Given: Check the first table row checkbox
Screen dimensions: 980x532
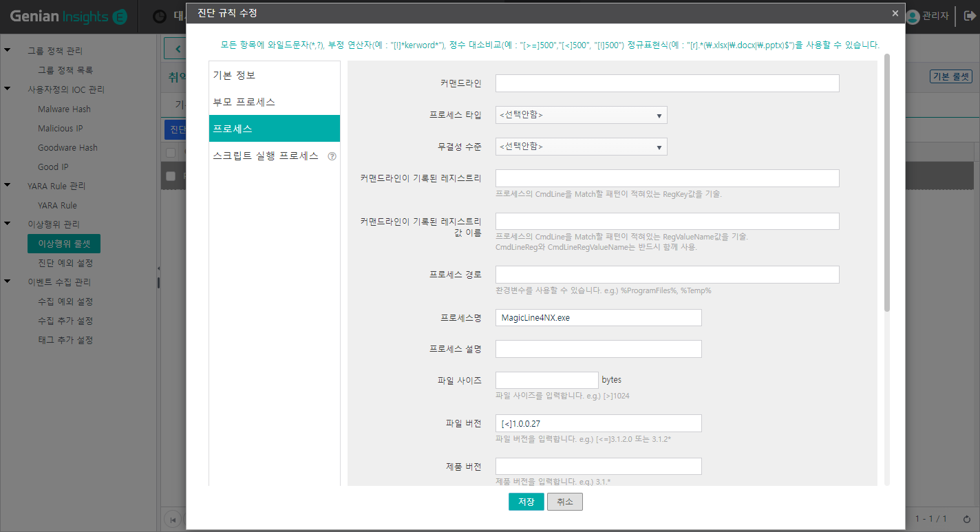Looking at the screenshot, I should 171,176.
